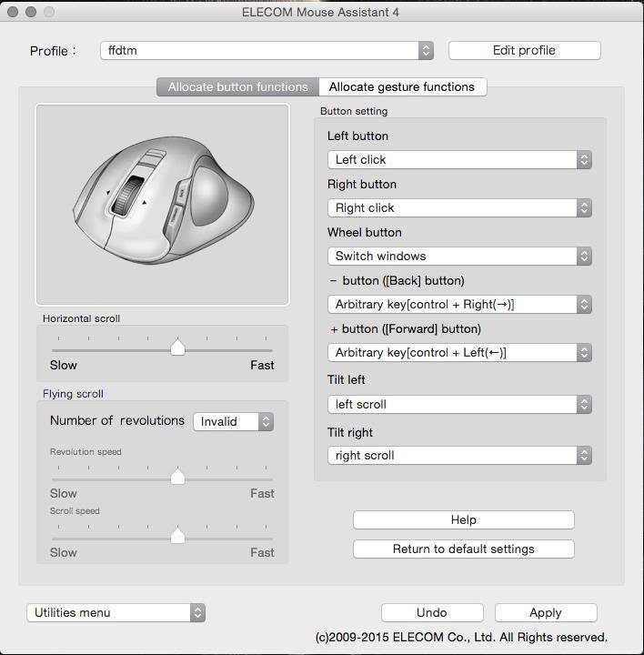Open the Left button function dropdown

pyautogui.click(x=460, y=159)
